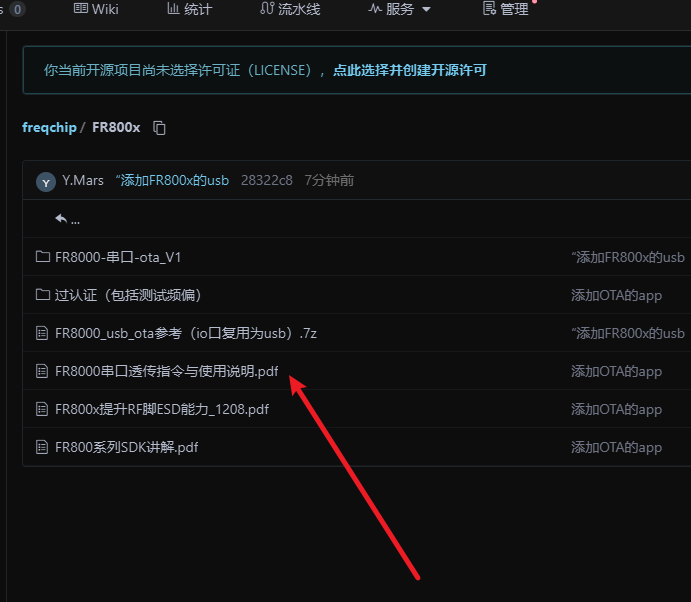The width and height of the screenshot is (691, 602).
Task: Click the go-back parent directory arrow
Action: 62,219
